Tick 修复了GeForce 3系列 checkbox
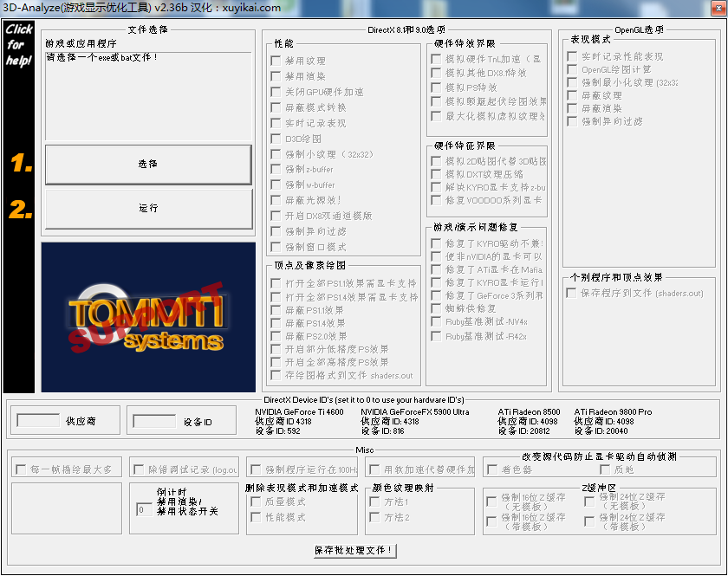The height and width of the screenshot is (576, 728). 436,295
